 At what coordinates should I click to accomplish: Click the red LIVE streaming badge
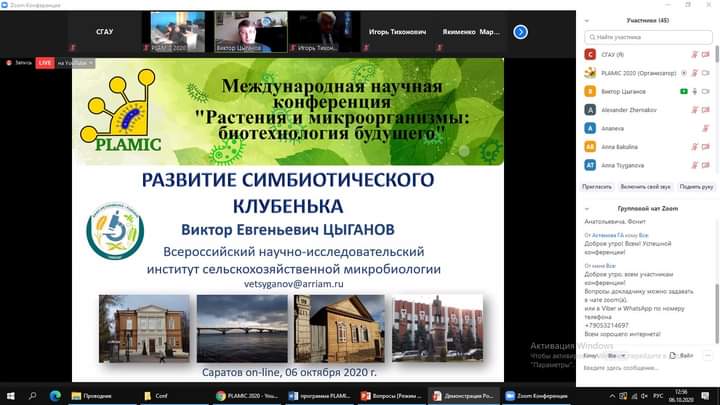(x=45, y=63)
